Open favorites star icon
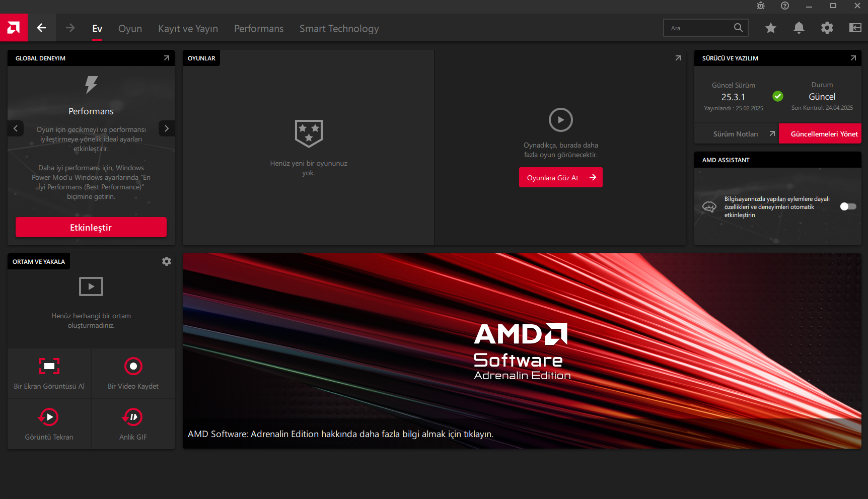Image resolution: width=868 pixels, height=499 pixels. [771, 28]
